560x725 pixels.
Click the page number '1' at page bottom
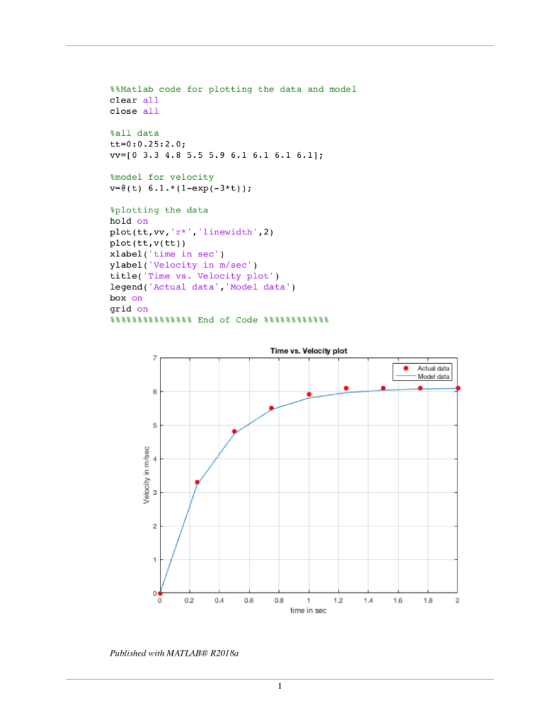280,686
